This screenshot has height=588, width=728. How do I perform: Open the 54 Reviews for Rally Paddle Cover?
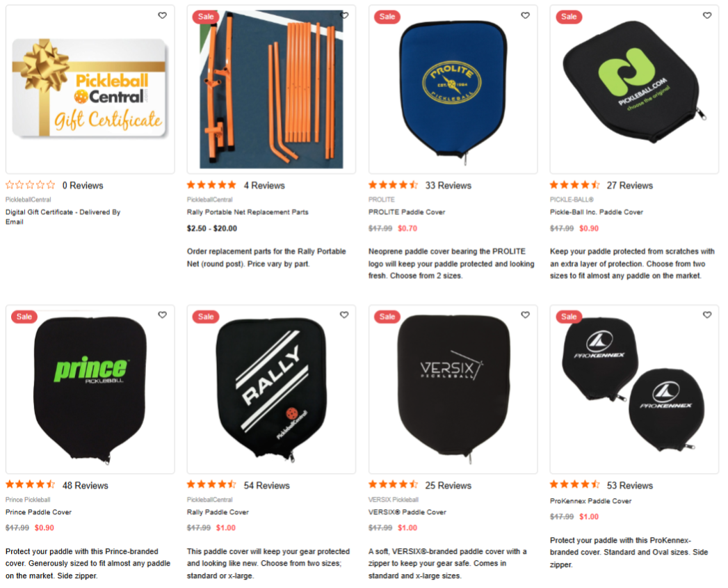coord(266,485)
